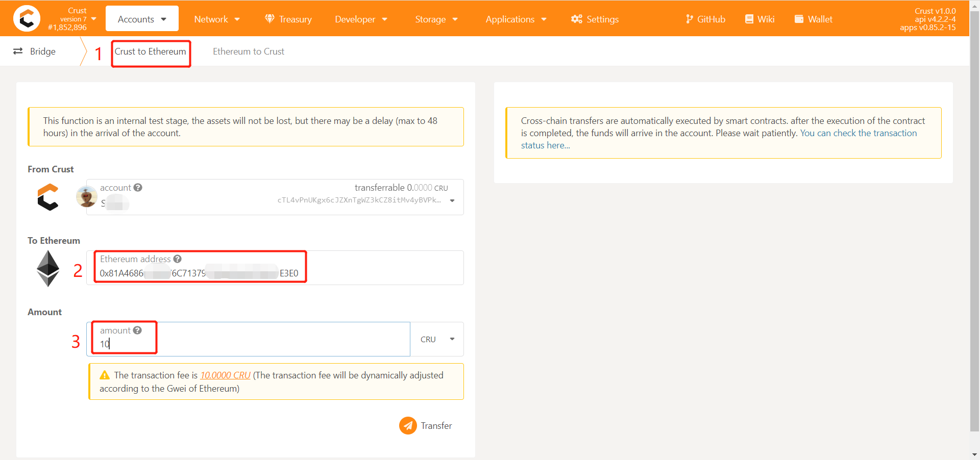Click the Transfer paper plane icon

tap(408, 425)
